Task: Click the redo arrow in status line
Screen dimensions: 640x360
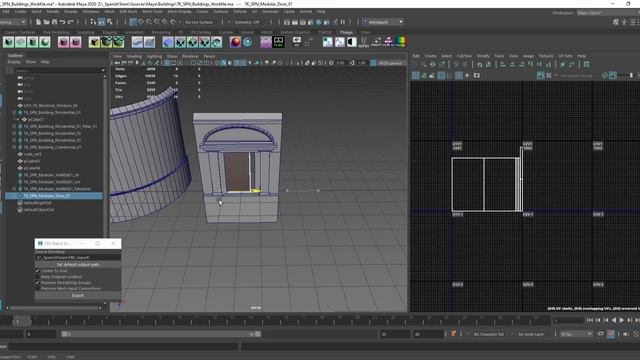Action: (x=71, y=22)
